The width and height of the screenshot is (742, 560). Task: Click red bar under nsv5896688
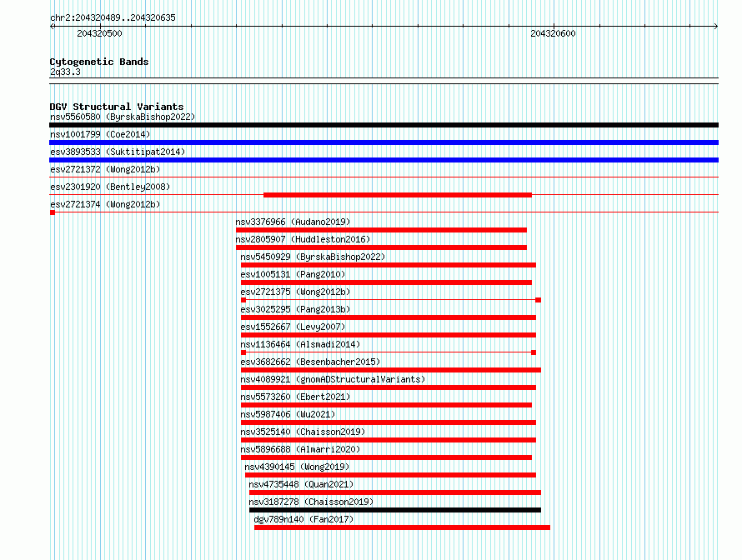click(x=386, y=457)
